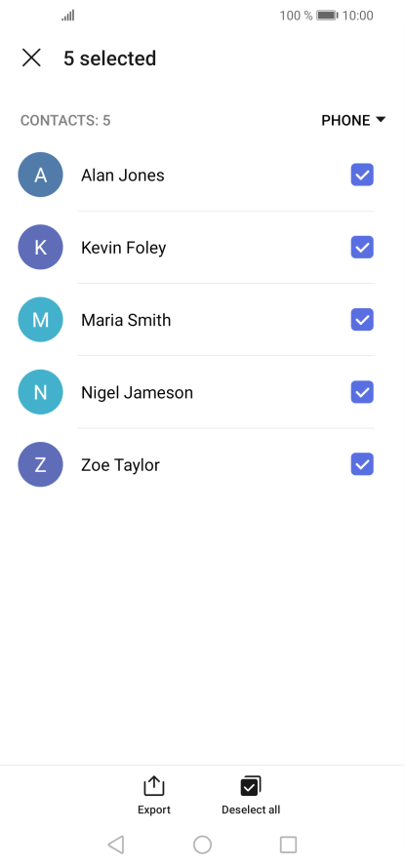Tap Maria Smith's M avatar
405x868 pixels.
[x=40, y=320]
